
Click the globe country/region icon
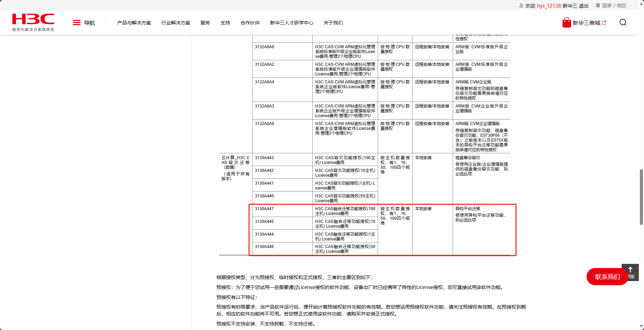tap(598, 6)
